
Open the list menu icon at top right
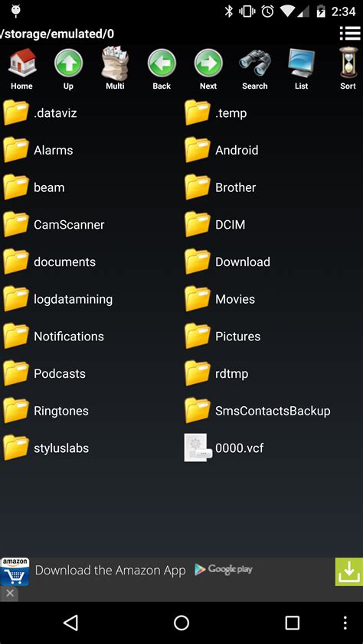[350, 34]
